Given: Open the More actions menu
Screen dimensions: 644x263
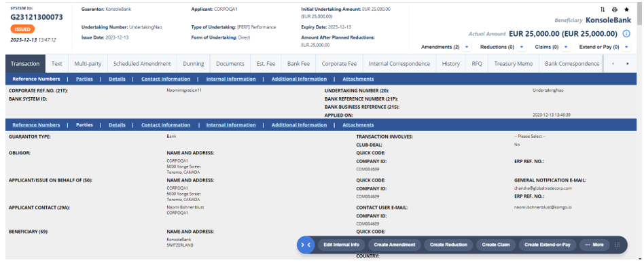Looking at the screenshot, I should coord(594,245).
